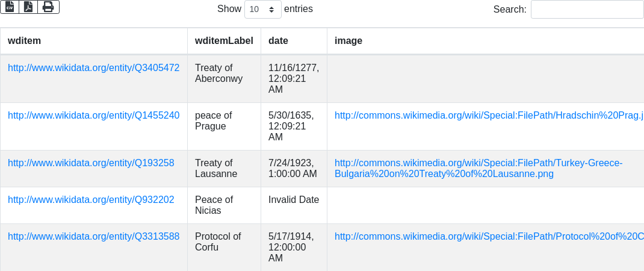Open Protocol of Corfu image link
This screenshot has width=644, height=271.
point(489,237)
